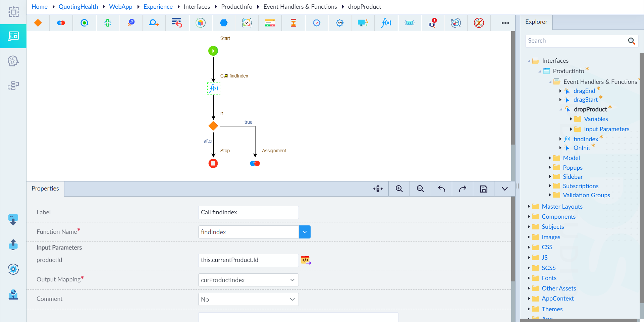The height and width of the screenshot is (322, 644).
Task: Select the orange diamond If tool in toolbar
Action: point(38,23)
